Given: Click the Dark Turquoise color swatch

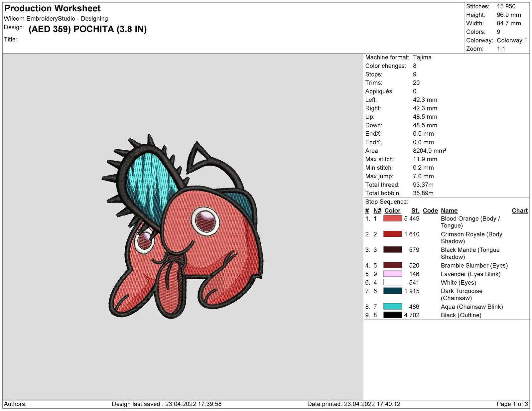Looking at the screenshot, I should coord(392,291).
